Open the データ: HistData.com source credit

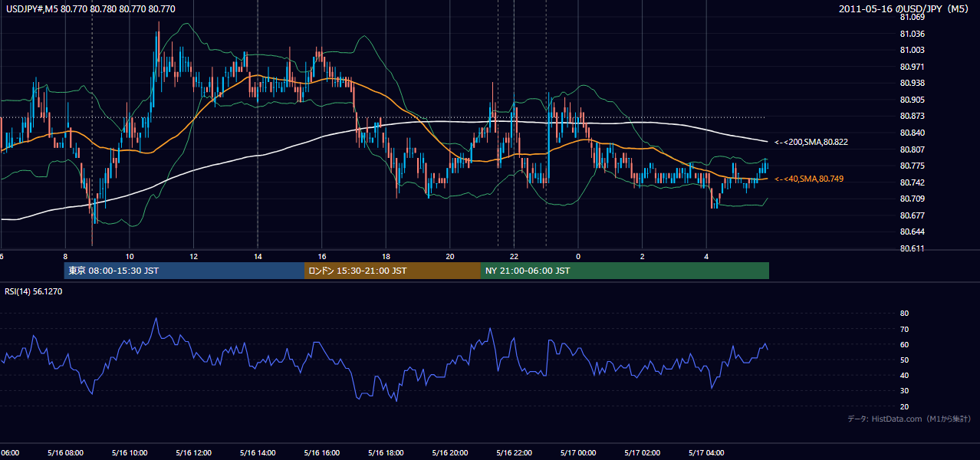click(x=909, y=419)
